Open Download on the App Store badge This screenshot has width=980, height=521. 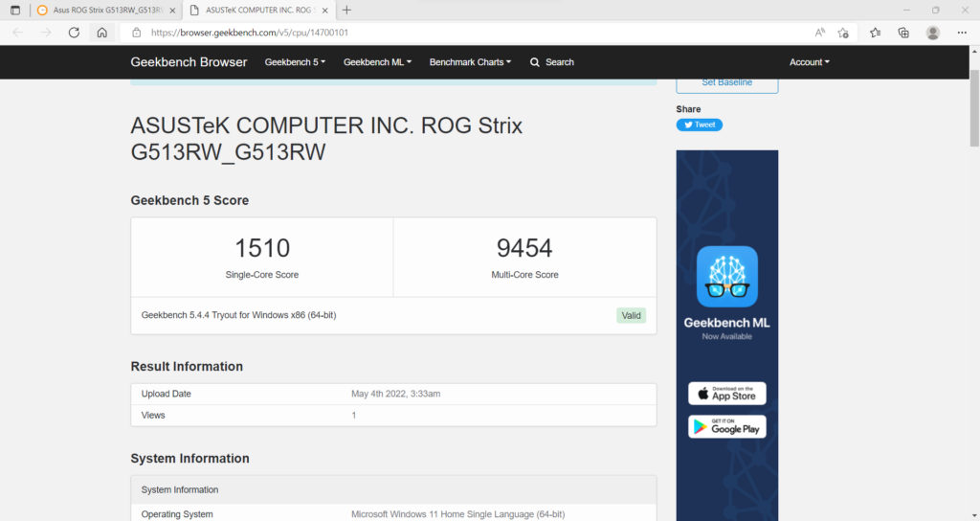click(727, 394)
